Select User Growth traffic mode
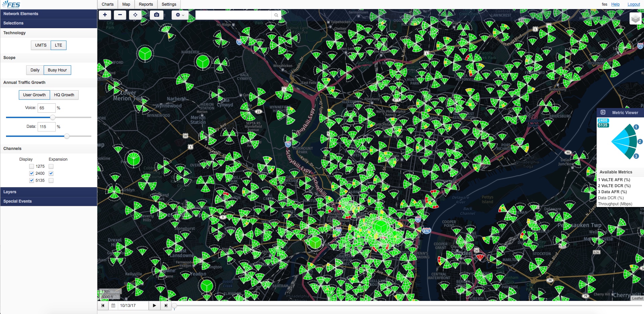This screenshot has height=314, width=644. point(34,95)
